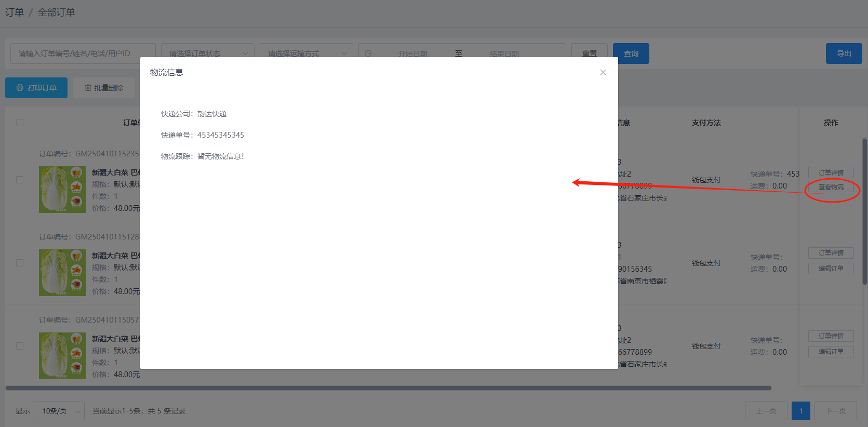This screenshot has height=427, width=868.
Task: Select the first order's checkbox
Action: coord(20,180)
